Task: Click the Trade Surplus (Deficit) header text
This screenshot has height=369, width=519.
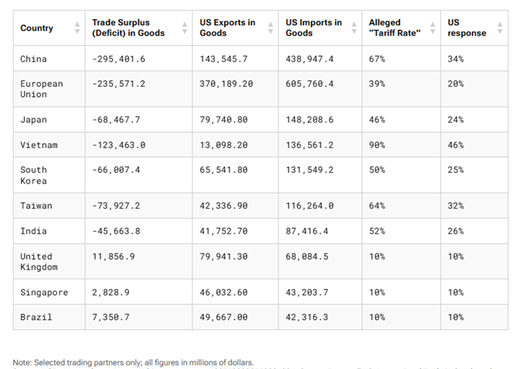Action: (128, 28)
